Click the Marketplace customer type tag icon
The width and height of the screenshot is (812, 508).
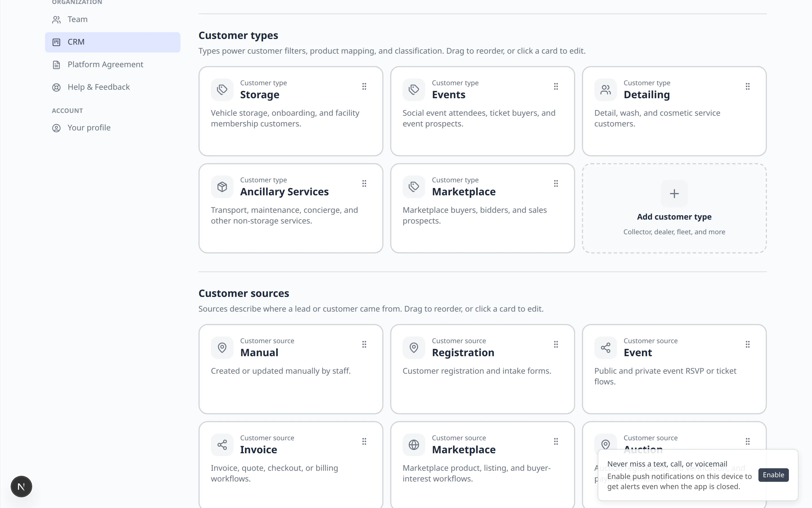coord(414,187)
